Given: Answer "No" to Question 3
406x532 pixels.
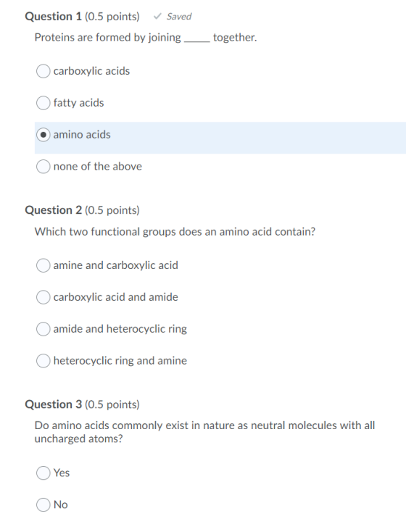Looking at the screenshot, I should [43, 505].
